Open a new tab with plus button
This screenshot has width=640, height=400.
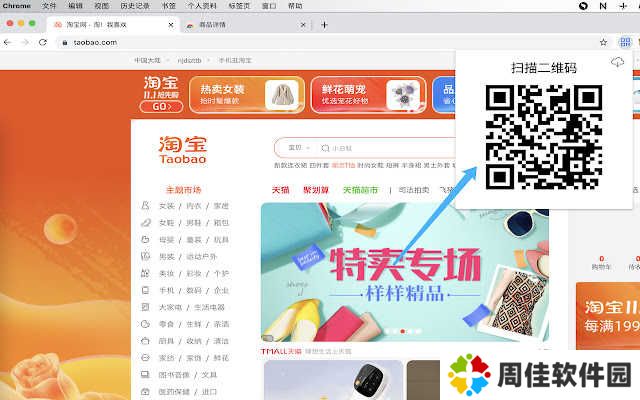[x=324, y=24]
